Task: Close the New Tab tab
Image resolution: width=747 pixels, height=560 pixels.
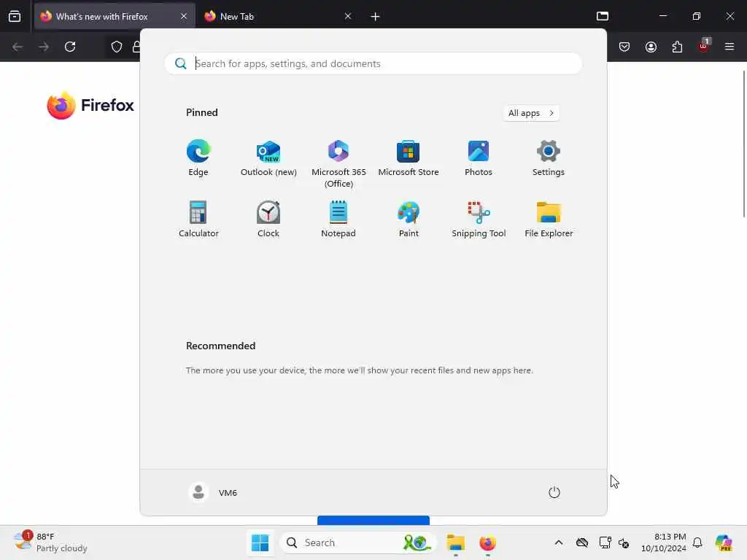Action: (348, 16)
